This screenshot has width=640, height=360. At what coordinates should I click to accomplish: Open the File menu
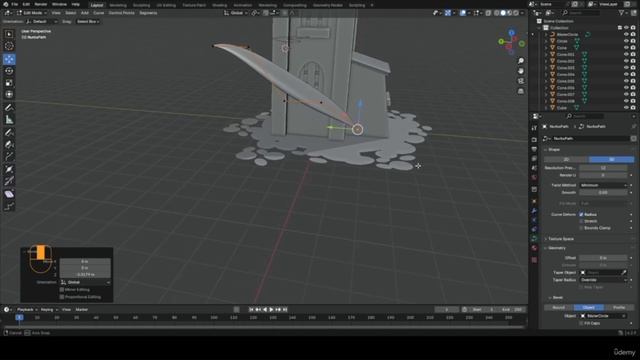click(x=15, y=4)
